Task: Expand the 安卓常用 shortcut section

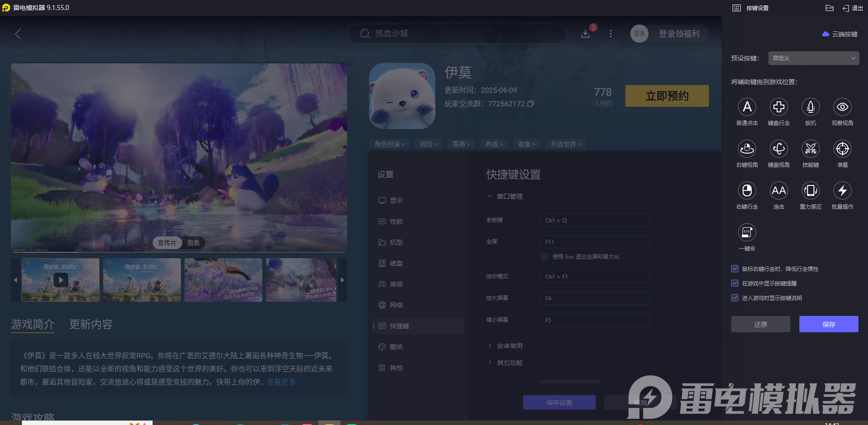Action: pyautogui.click(x=490, y=345)
